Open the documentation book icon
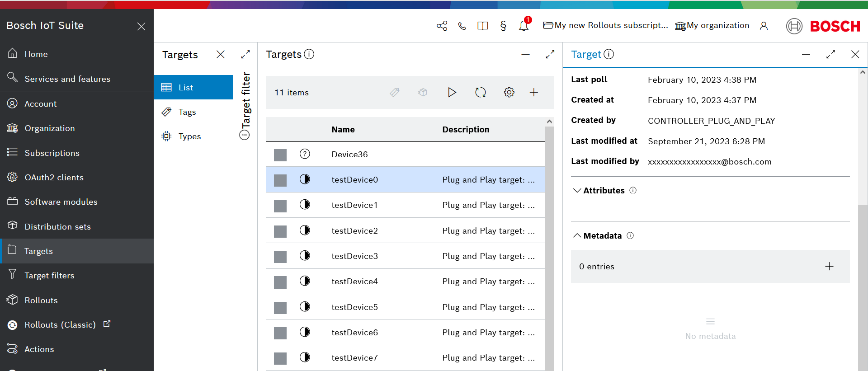 [x=482, y=26]
